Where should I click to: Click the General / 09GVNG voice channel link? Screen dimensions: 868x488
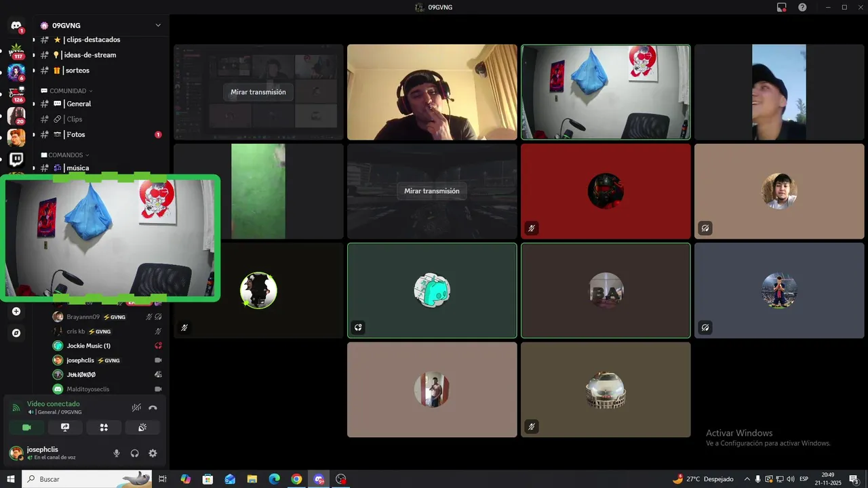pos(54,412)
